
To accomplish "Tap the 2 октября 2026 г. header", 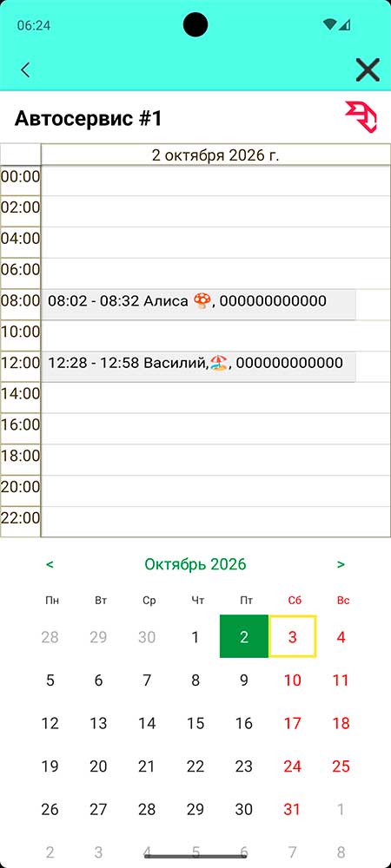I will click(x=215, y=155).
